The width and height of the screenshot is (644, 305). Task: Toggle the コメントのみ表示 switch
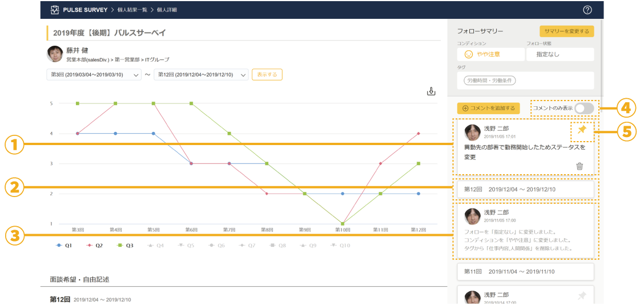click(x=584, y=108)
